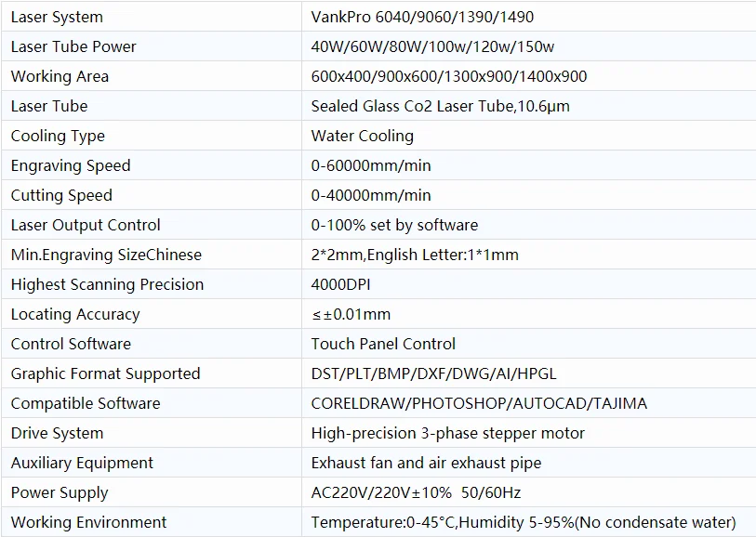This screenshot has width=756, height=537.
Task: Select the 'Drive System' label
Action: click(x=57, y=434)
